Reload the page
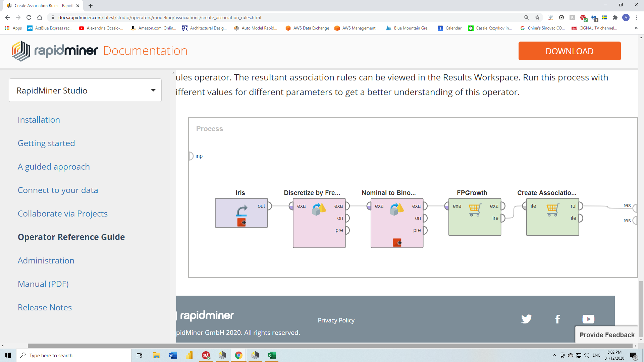Screen dimensions: 644x362 [x=29, y=17]
